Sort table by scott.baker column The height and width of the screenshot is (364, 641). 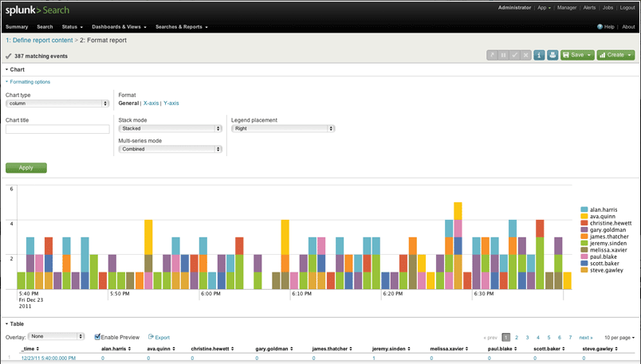(x=564, y=349)
